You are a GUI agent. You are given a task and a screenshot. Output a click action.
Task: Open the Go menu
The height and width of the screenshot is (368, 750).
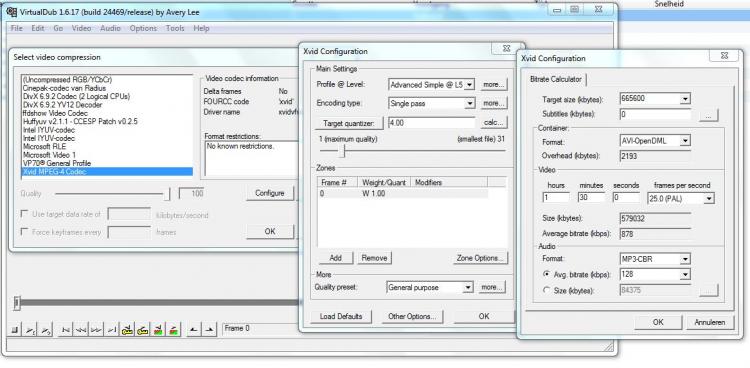click(x=58, y=28)
